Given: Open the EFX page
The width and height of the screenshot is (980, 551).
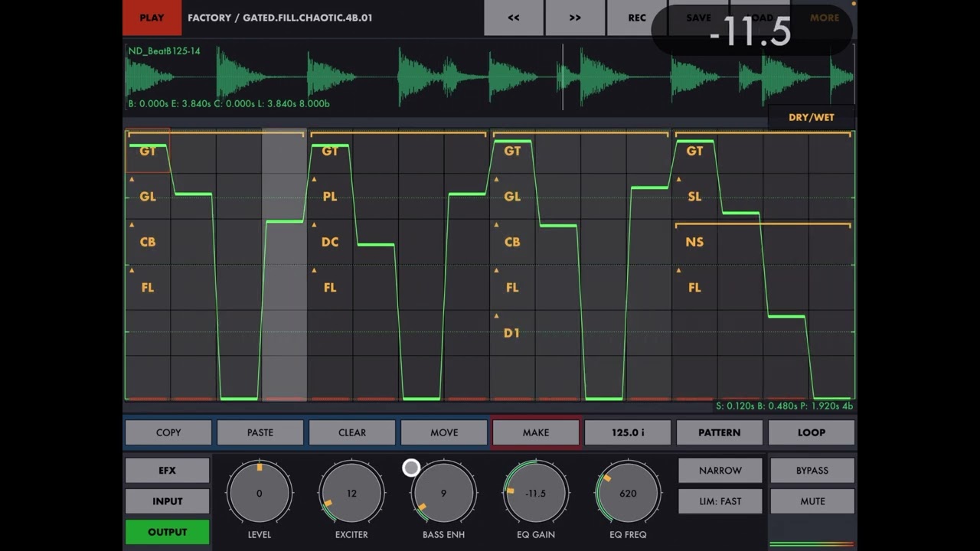Looking at the screenshot, I should [167, 471].
